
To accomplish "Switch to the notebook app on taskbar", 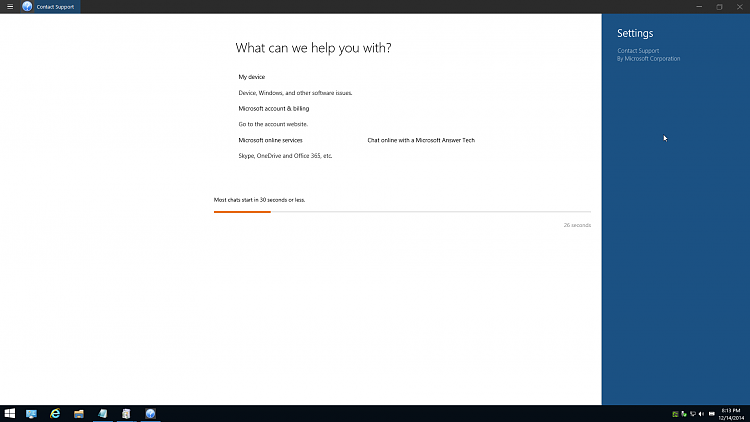I will [103, 413].
